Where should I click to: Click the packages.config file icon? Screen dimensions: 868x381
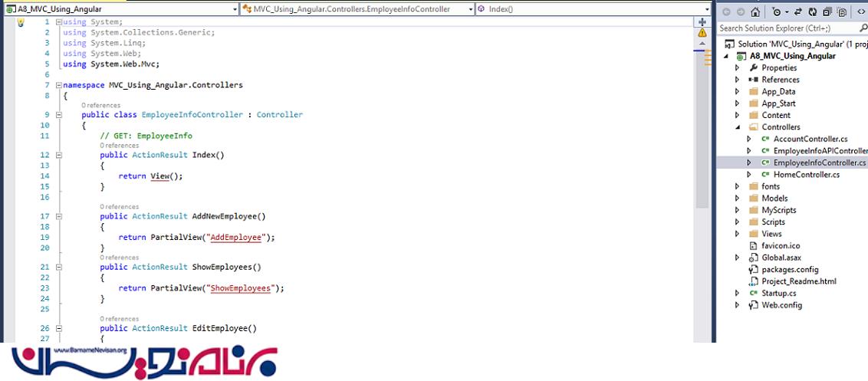[x=753, y=269]
